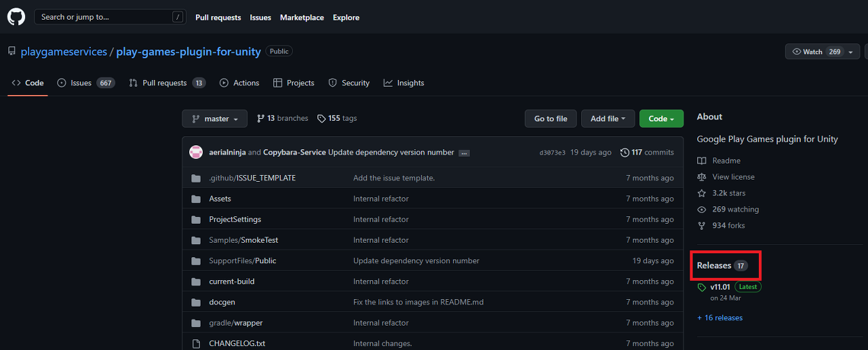Click the file icon beside CHANGELOG.txt
Screen dimensions: 868x350
[196, 344]
